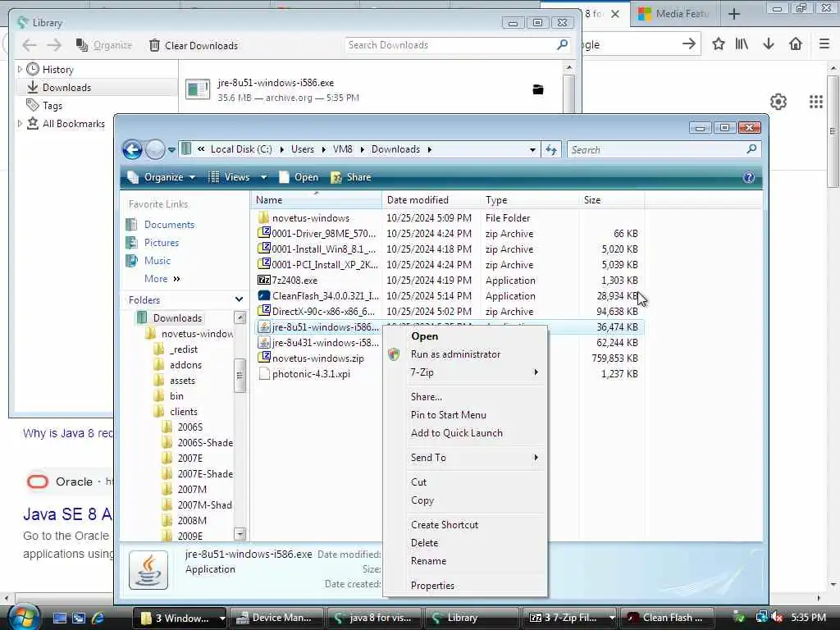Screen dimensions: 840x630
Task: Select the DirectX-90c-x86 zip archive icon
Action: [263, 311]
